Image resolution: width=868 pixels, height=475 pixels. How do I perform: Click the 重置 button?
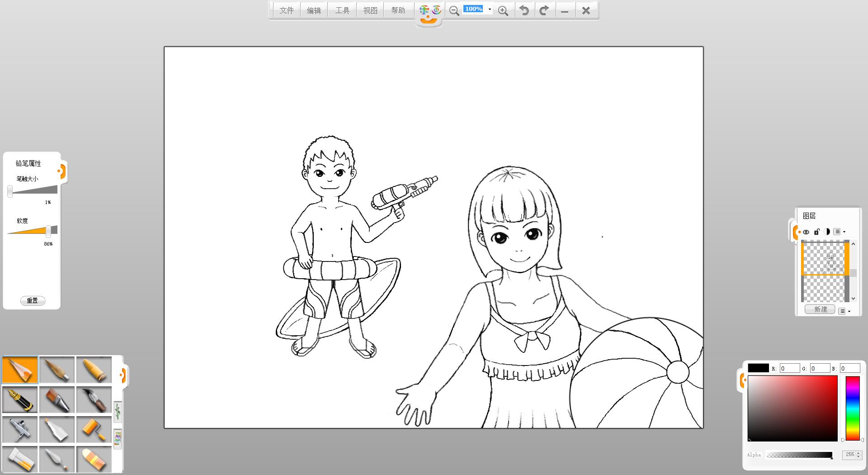(x=33, y=301)
